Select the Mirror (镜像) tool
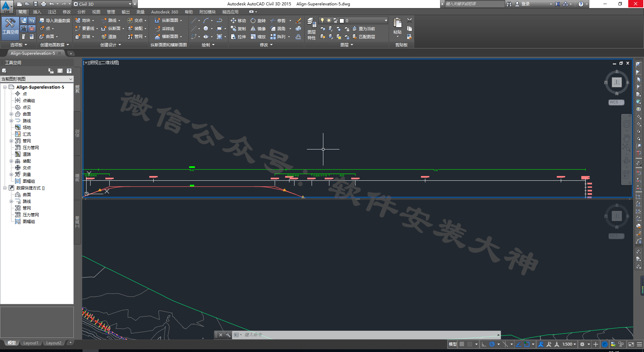This screenshot has height=352, width=644. 258,29
